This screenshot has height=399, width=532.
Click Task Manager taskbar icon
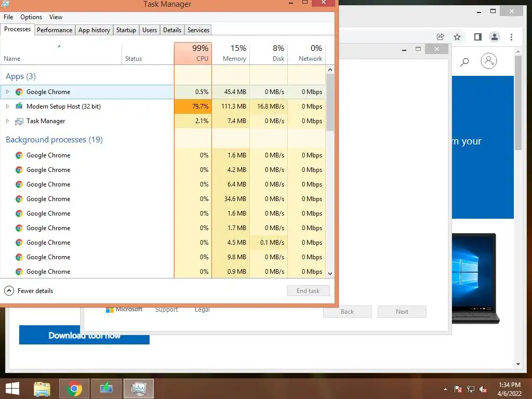[x=139, y=389]
